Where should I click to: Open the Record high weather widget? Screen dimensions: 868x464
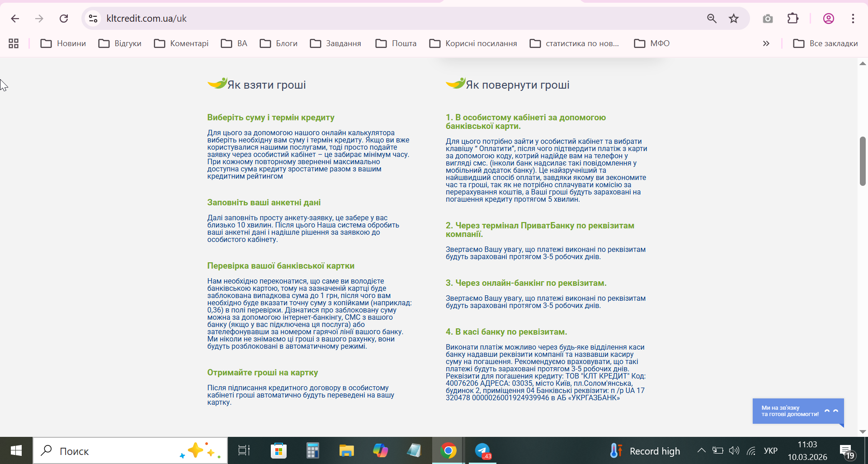click(645, 451)
